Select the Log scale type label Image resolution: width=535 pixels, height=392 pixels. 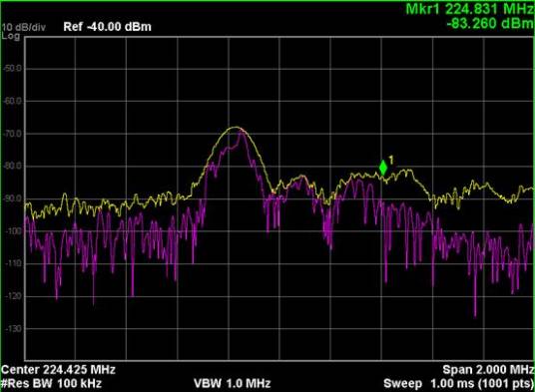pos(11,36)
